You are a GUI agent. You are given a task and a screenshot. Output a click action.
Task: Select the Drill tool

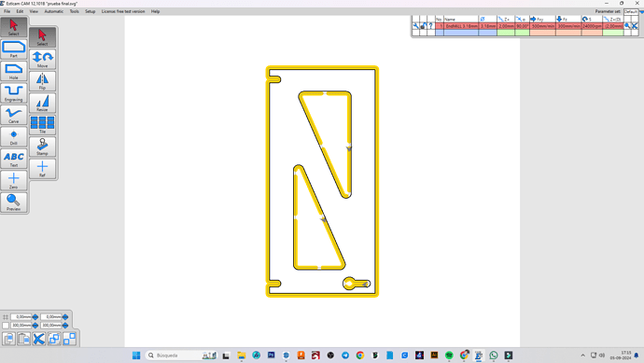click(14, 137)
